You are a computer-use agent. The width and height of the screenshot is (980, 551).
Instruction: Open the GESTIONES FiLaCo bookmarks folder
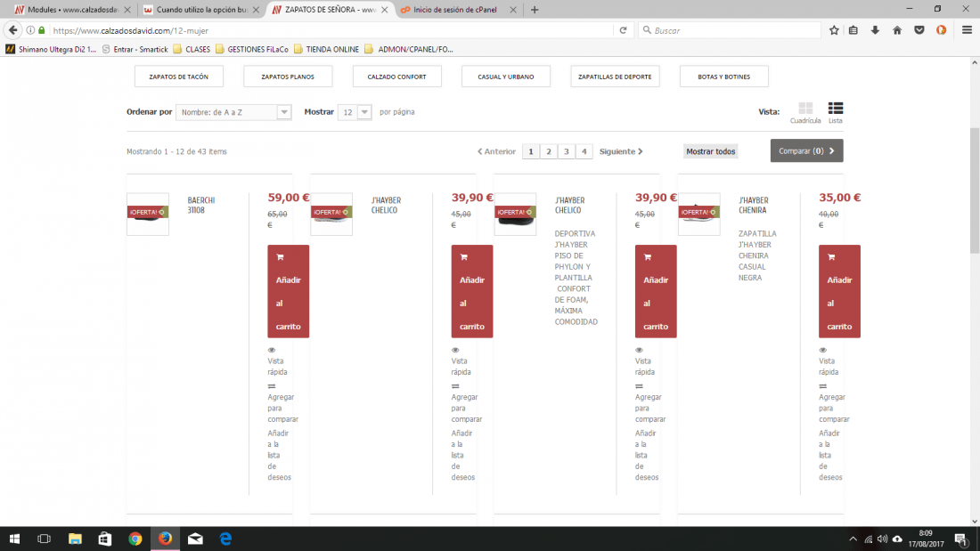click(x=252, y=49)
